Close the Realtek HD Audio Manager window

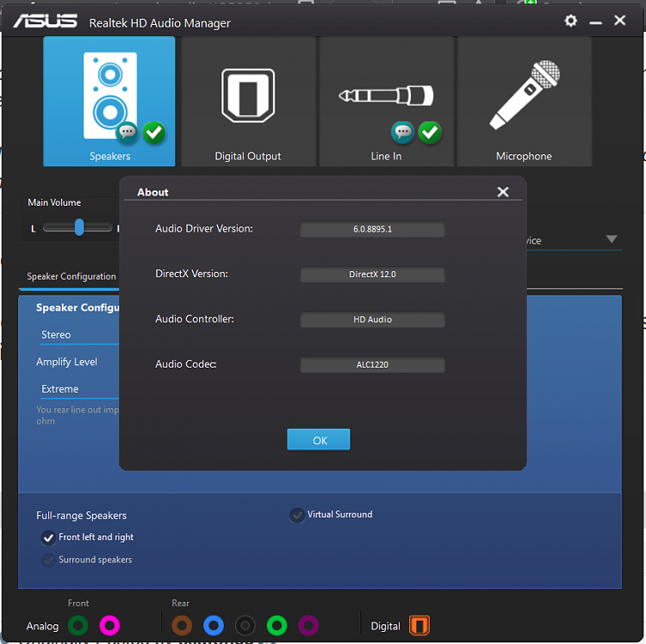[x=619, y=21]
